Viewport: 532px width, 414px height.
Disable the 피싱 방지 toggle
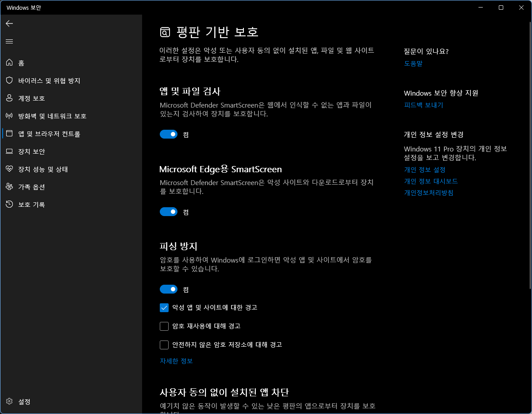[x=169, y=289]
